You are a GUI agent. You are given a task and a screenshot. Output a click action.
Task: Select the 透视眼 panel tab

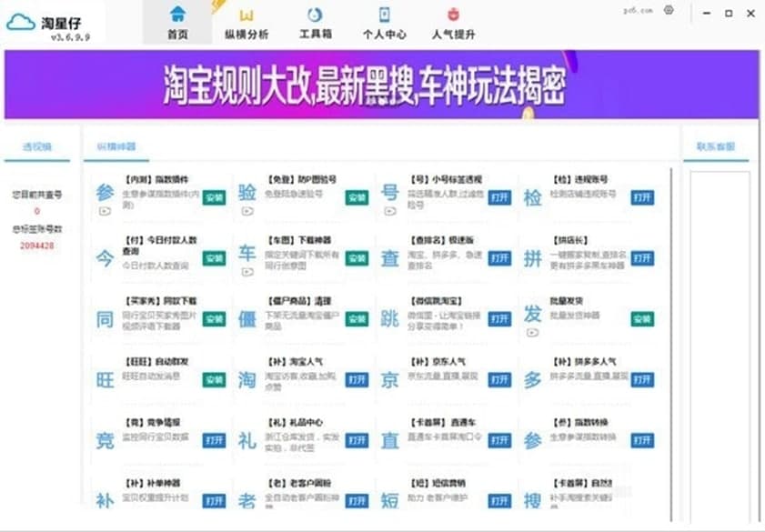pyautogui.click(x=37, y=146)
